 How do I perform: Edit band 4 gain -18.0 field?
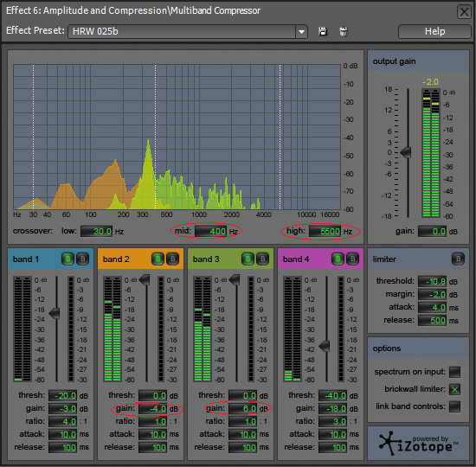(332, 409)
